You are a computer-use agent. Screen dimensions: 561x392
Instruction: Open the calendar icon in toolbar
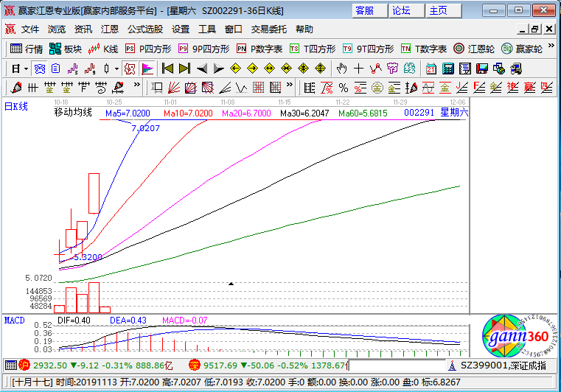pos(431,69)
